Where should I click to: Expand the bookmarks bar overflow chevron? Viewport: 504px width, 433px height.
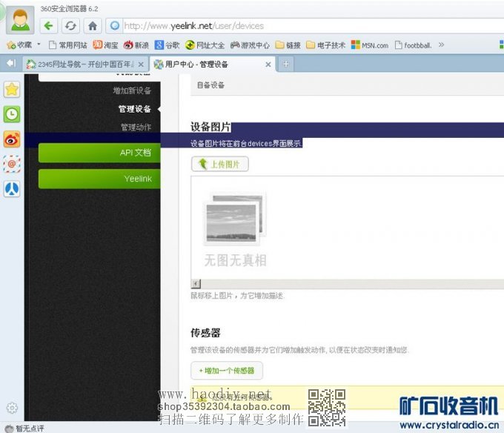tap(442, 45)
